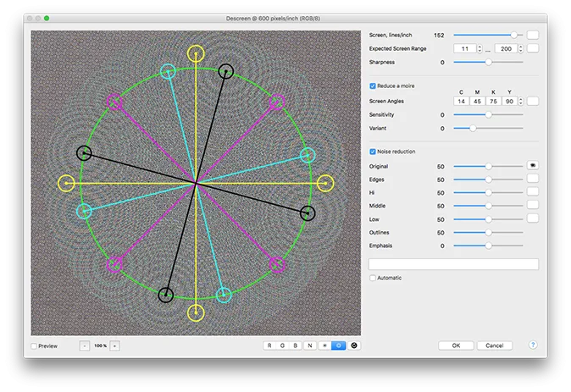The height and width of the screenshot is (392, 571).
Task: Click the eye preview button beside Original
Action: click(533, 167)
